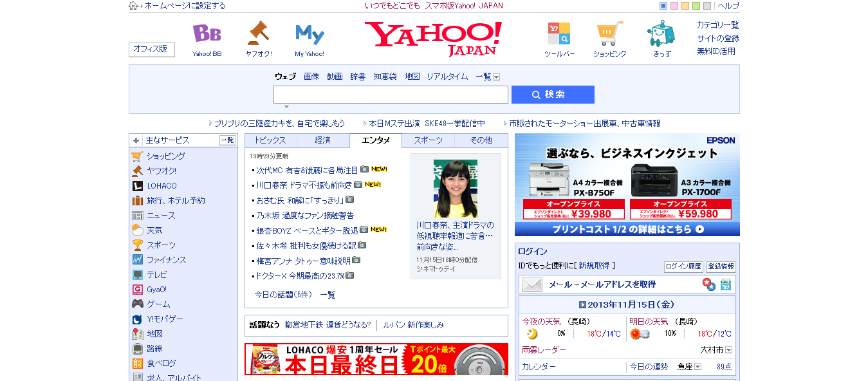The width and height of the screenshot is (868, 381).
Task: Switch to the トピックス tab
Action: [x=270, y=140]
